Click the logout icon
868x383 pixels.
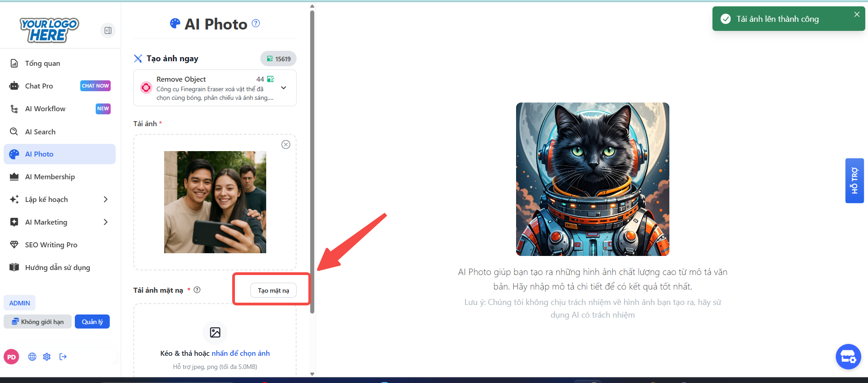click(x=63, y=357)
